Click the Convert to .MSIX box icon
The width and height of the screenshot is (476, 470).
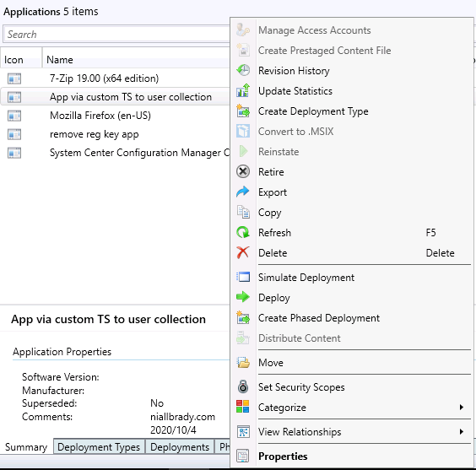coord(243,131)
